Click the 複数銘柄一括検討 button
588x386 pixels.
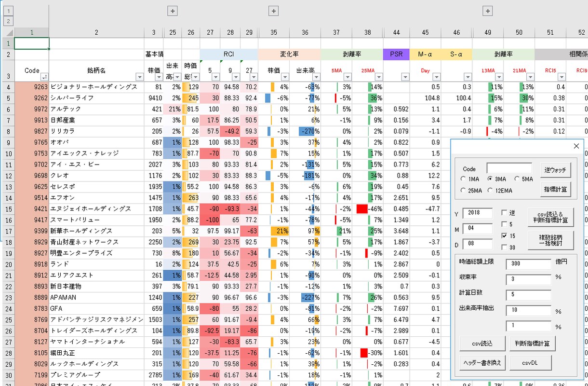pos(551,239)
